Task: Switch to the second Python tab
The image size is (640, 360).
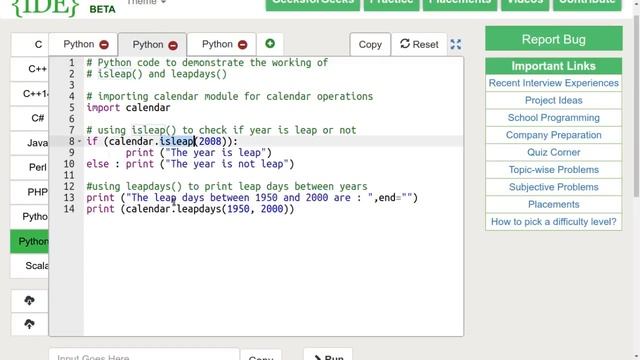Action: tap(148, 44)
